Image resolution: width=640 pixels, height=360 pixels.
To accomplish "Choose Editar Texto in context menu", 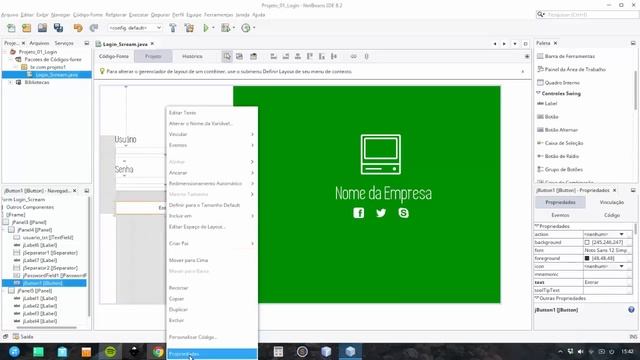I will tap(212, 113).
